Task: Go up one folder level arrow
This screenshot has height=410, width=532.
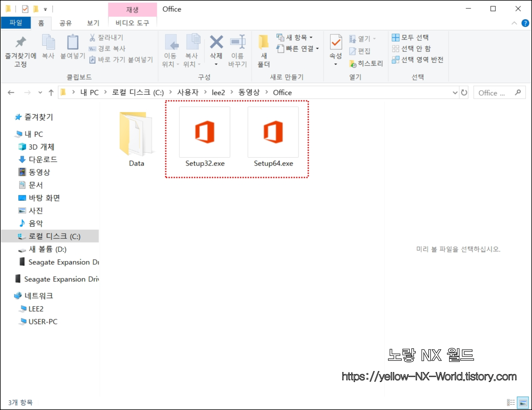Action: (51, 93)
